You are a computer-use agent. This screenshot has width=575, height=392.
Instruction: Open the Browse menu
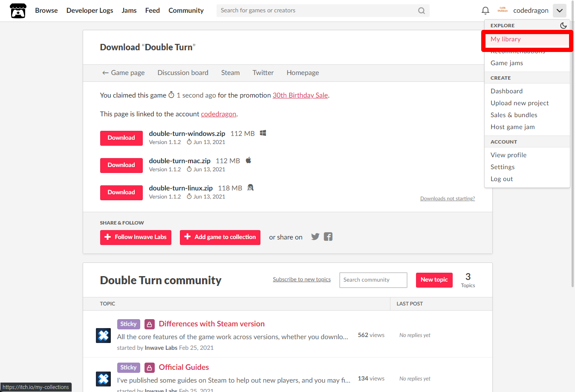[46, 11]
